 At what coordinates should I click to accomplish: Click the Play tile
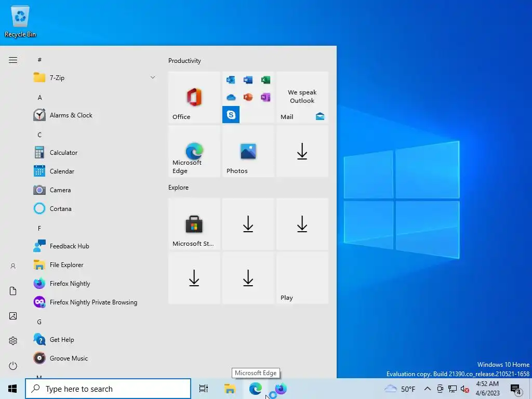pos(302,278)
